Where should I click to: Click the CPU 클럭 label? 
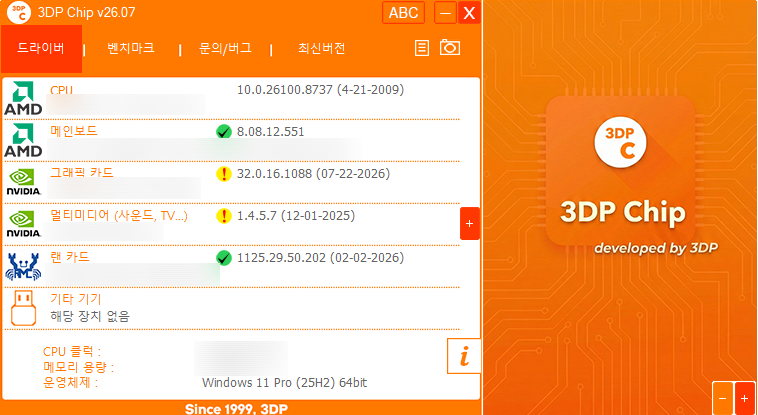(72, 352)
